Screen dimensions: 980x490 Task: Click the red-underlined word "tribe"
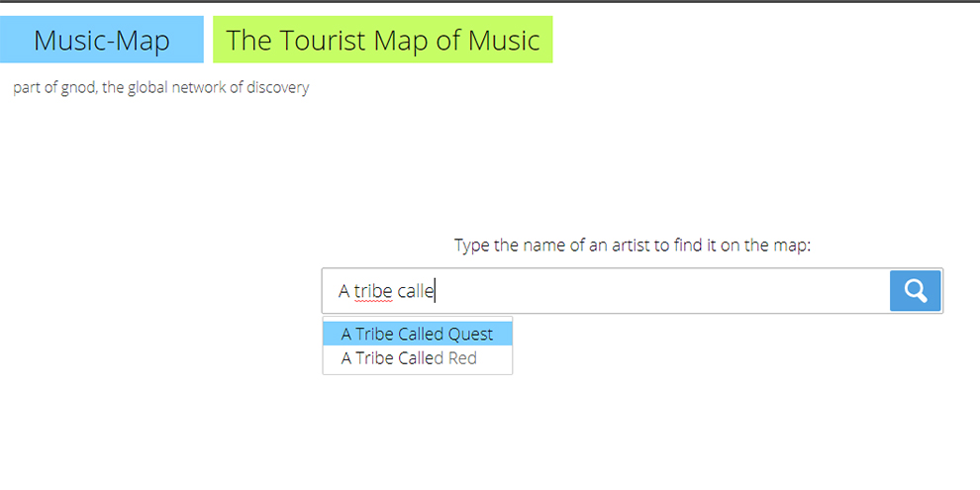click(x=373, y=291)
